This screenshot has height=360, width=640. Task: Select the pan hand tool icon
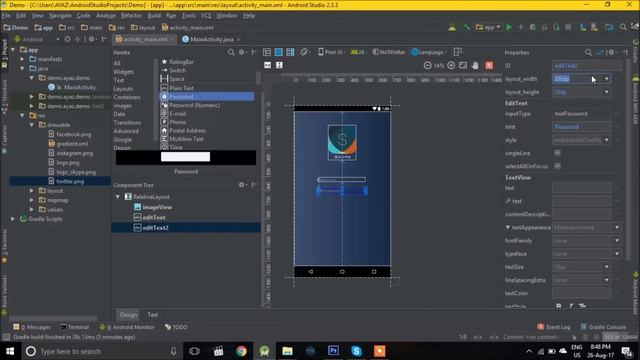point(475,65)
